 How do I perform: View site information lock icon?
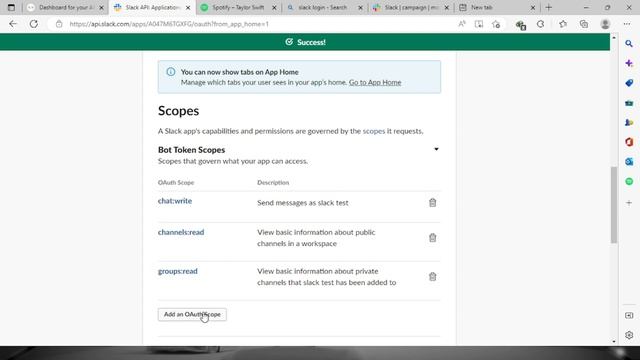click(x=59, y=24)
